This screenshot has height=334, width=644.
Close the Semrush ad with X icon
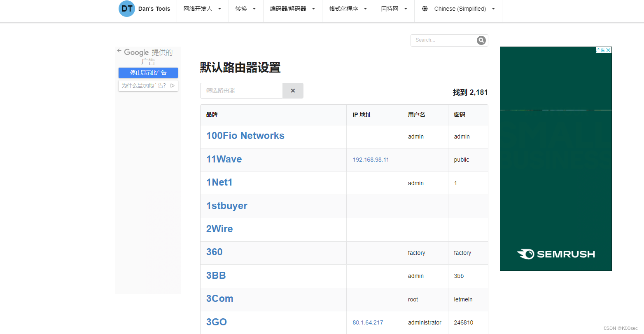(609, 50)
